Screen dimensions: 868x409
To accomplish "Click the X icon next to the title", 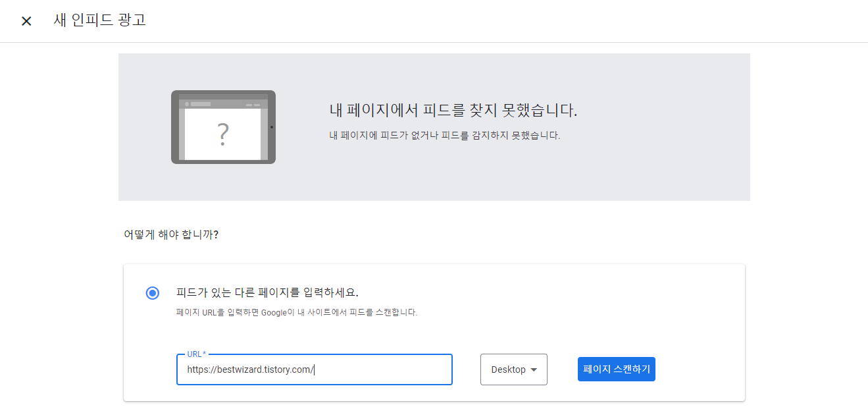I will [x=26, y=20].
